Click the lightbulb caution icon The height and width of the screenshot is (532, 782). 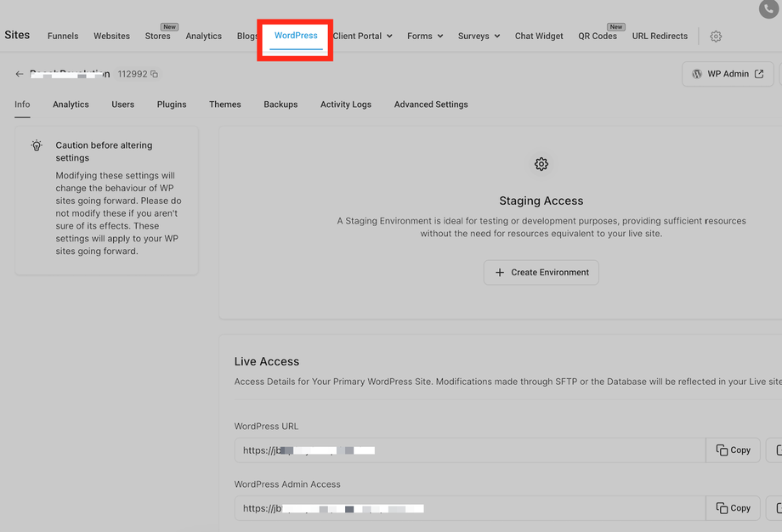(37, 145)
